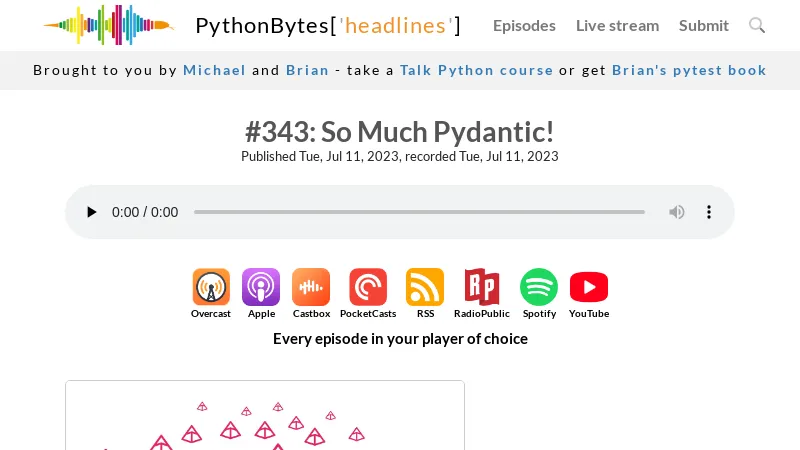
Task: Click the PythonBytes waveform logo
Action: pos(109,25)
